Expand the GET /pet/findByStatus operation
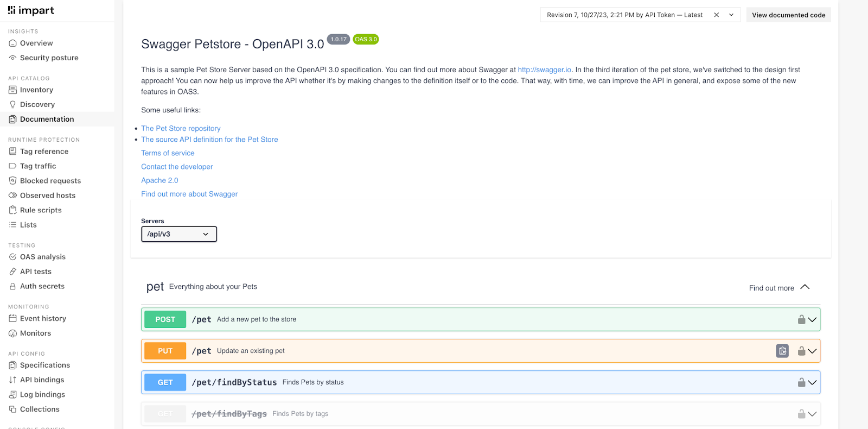This screenshot has width=868, height=429. point(812,383)
